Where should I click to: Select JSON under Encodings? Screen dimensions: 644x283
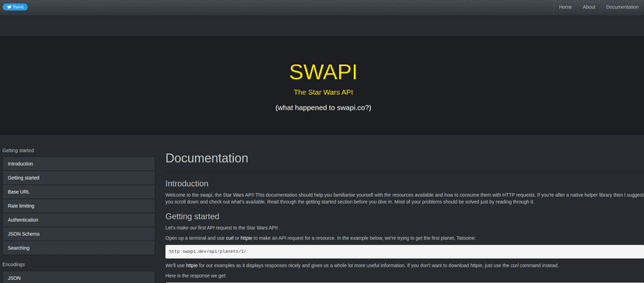(79, 278)
